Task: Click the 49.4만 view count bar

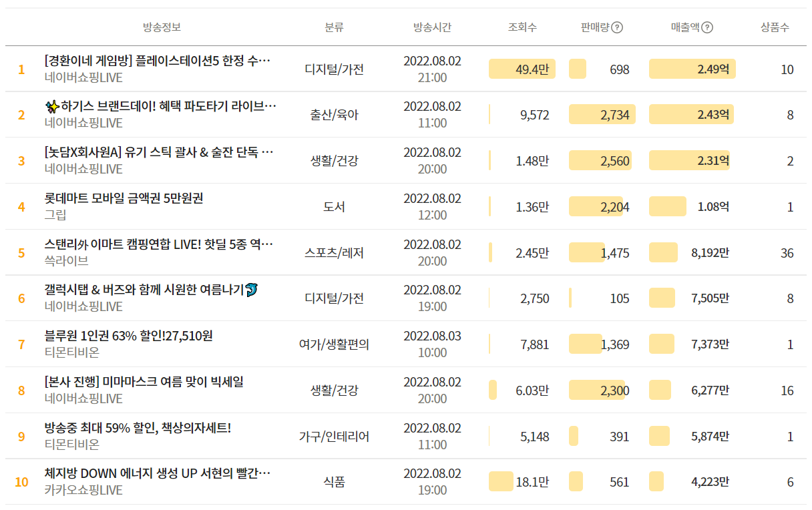Action: tap(522, 69)
